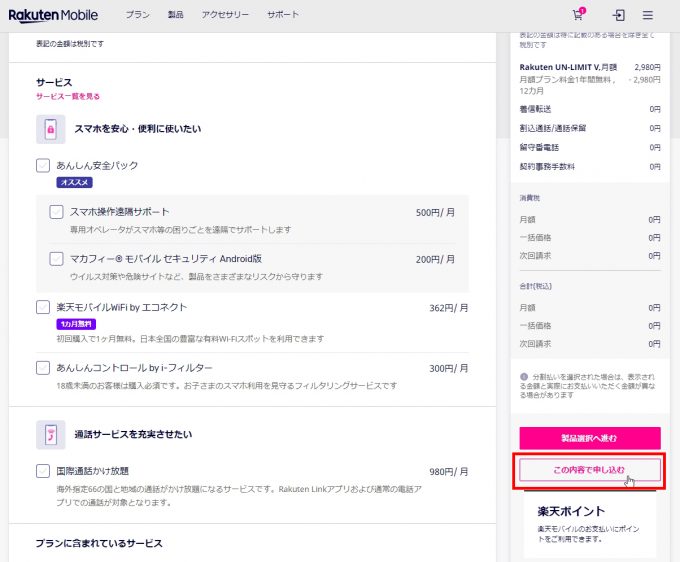
Task: Open the 製品 menu
Action: coord(176,15)
